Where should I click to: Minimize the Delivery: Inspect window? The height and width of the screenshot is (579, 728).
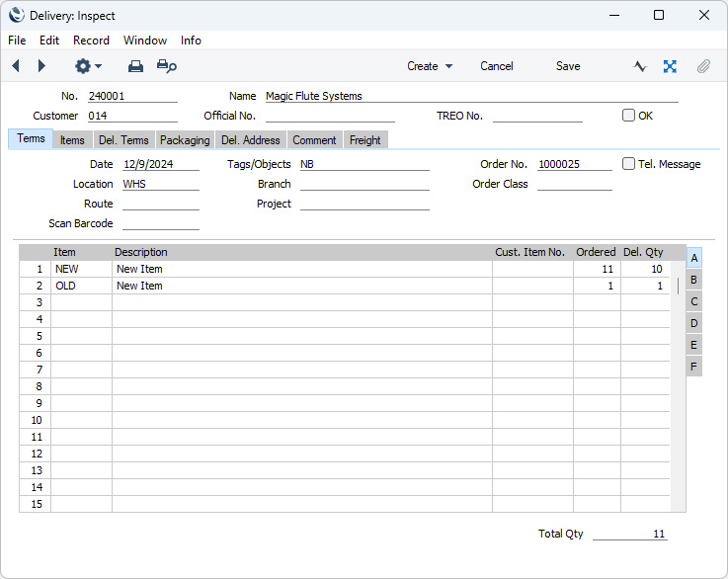click(614, 16)
